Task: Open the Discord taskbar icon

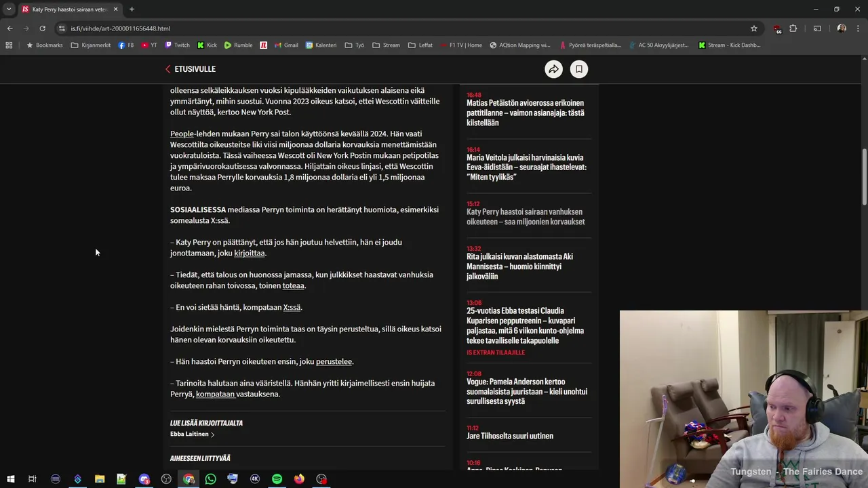Action: click(x=144, y=479)
